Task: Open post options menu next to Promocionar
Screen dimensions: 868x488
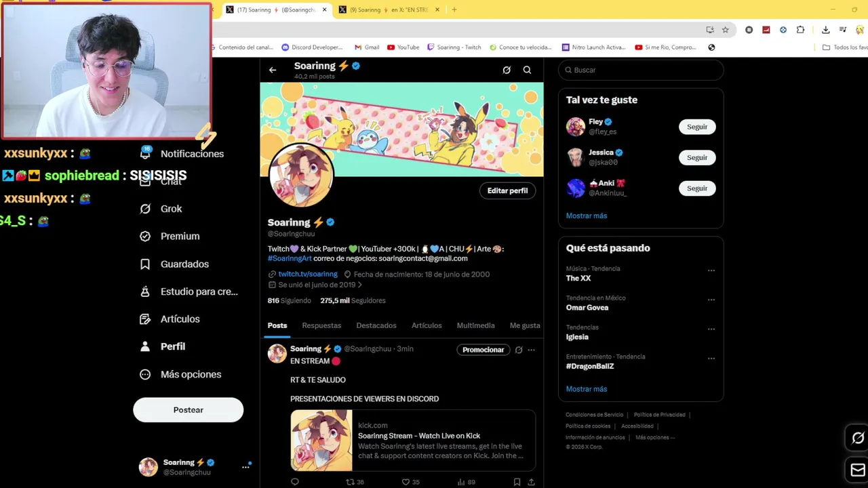Action: pyautogui.click(x=531, y=350)
